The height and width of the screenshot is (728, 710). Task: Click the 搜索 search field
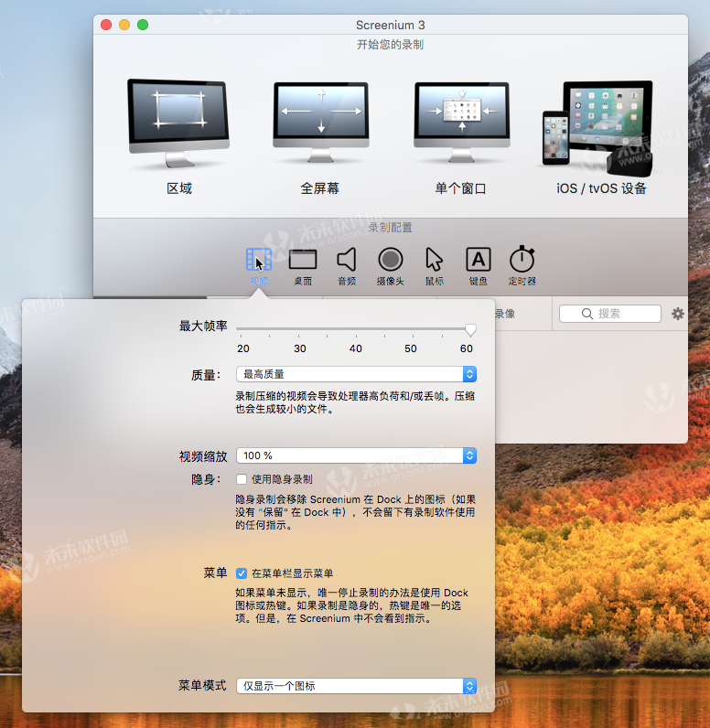pos(610,314)
